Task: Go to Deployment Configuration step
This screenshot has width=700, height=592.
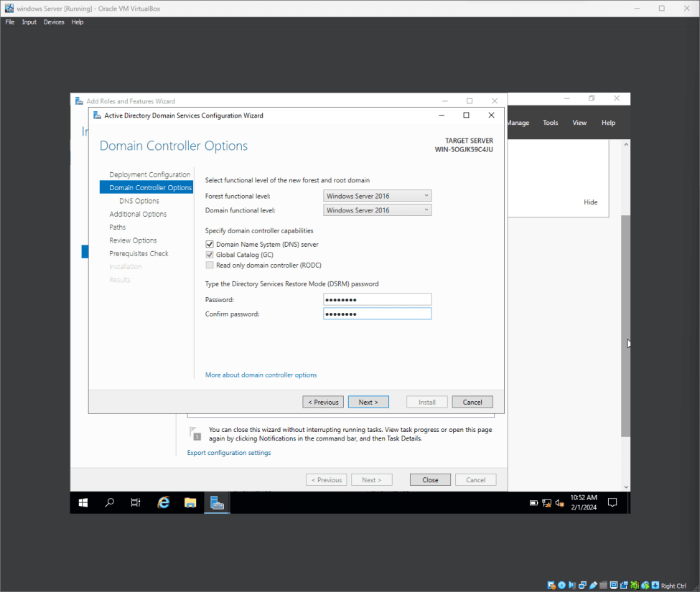Action: 149,174
